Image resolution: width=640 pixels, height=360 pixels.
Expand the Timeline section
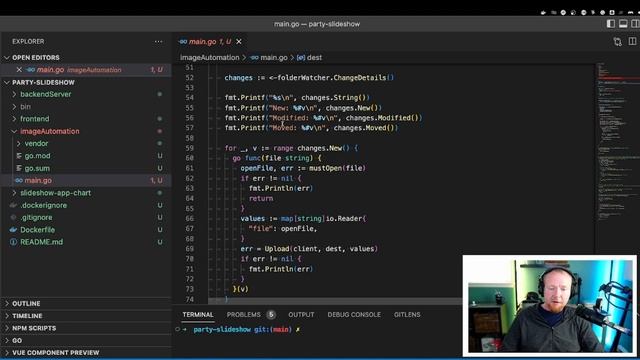pyautogui.click(x=27, y=316)
